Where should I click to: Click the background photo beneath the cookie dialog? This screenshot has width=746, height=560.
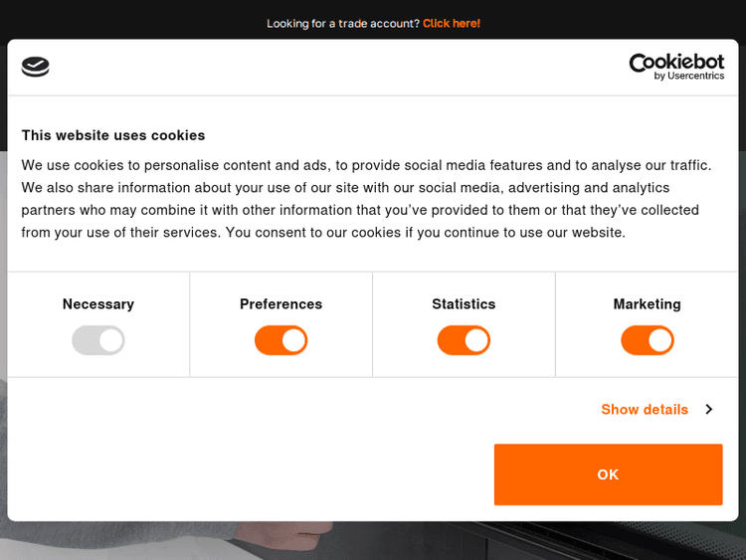[373, 540]
